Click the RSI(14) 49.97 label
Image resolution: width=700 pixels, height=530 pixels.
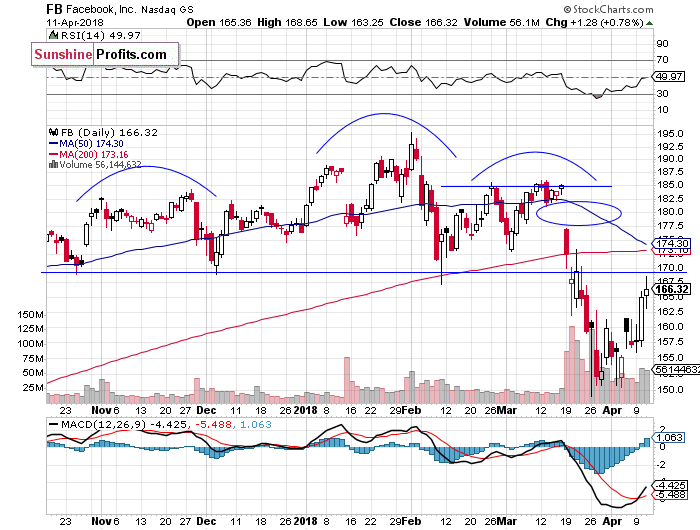point(100,35)
